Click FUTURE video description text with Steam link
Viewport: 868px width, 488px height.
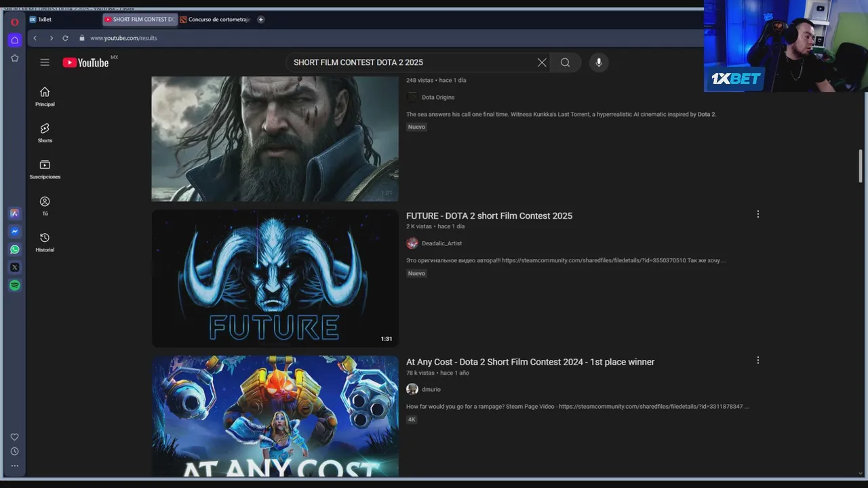point(566,260)
